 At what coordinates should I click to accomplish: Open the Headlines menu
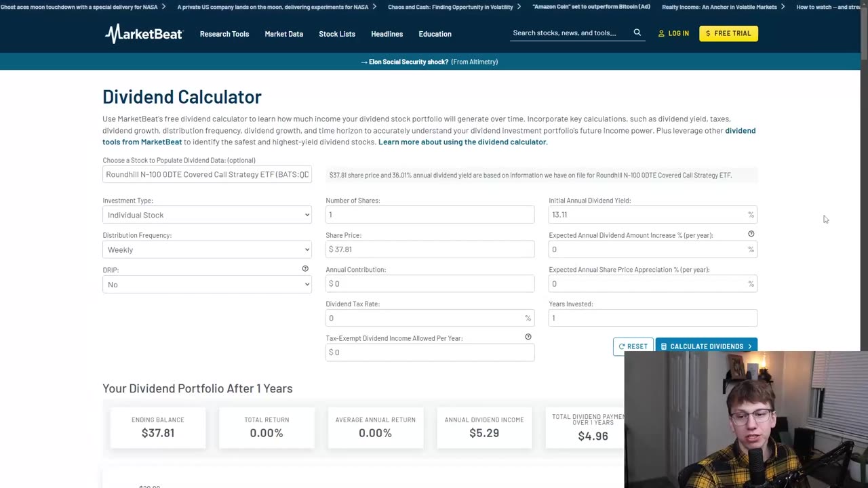(x=387, y=34)
